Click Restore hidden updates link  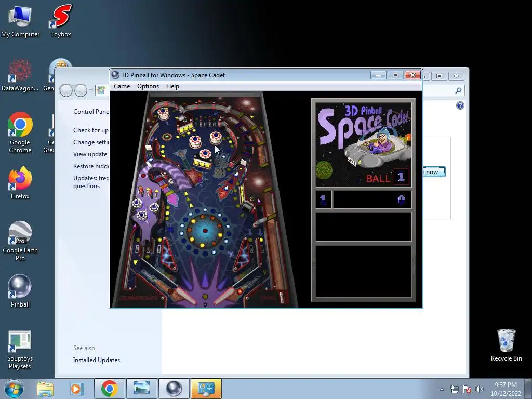[91, 166]
